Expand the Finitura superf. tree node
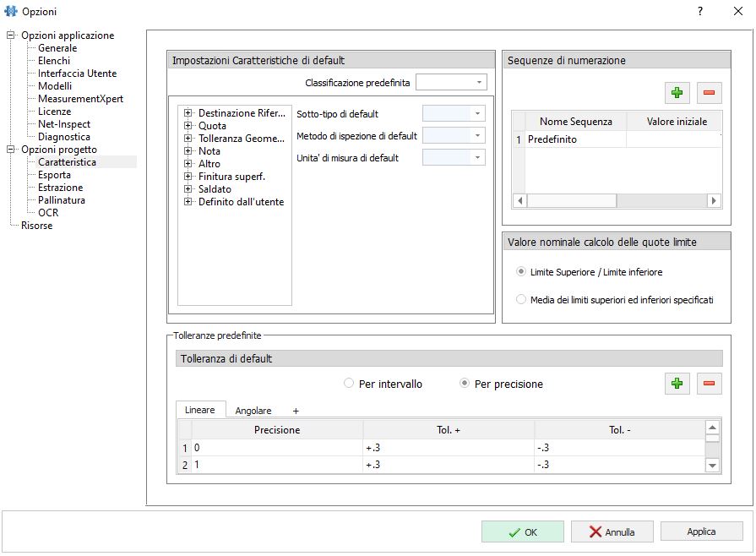 [188, 176]
